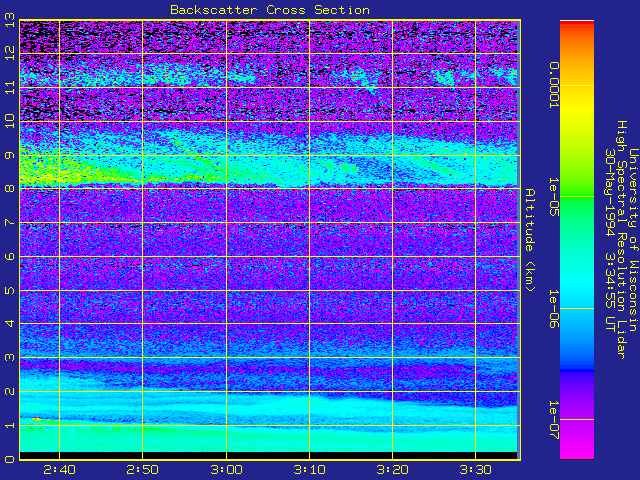Screen dimensions: 640x480
Task: Click the altitude tick label 1
Action: [x=10, y=425]
